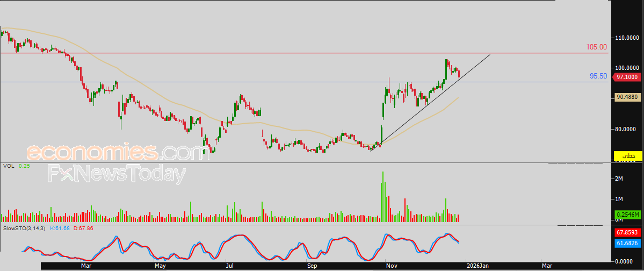Select the tan 90.4880 moving average tag

pyautogui.click(x=627, y=97)
